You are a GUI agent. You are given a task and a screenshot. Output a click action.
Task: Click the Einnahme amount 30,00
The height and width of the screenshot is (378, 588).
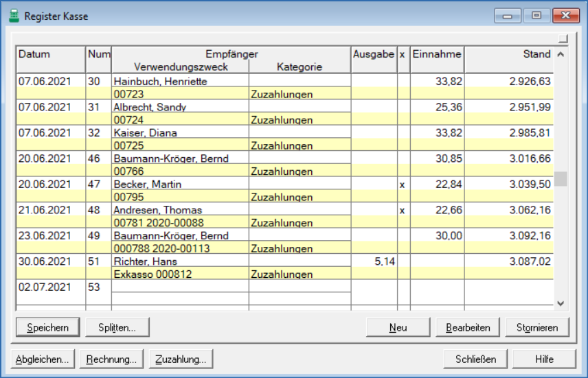pyautogui.click(x=449, y=235)
